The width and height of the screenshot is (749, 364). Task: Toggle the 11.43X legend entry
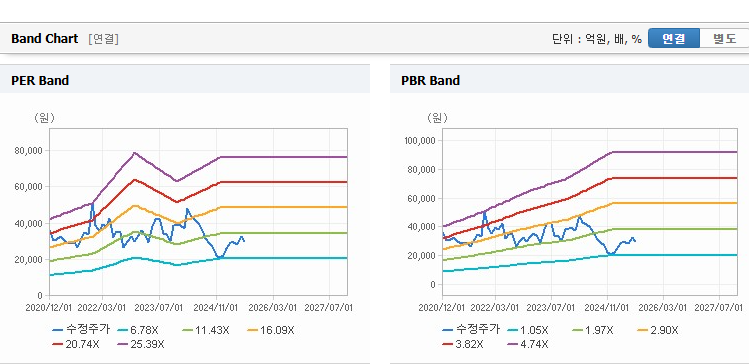[206, 330]
